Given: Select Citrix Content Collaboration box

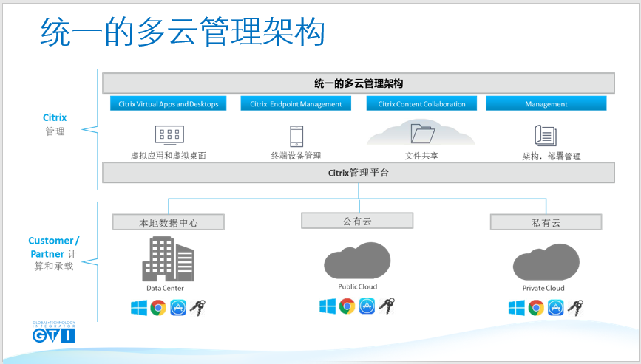Looking at the screenshot, I should pyautogui.click(x=421, y=104).
